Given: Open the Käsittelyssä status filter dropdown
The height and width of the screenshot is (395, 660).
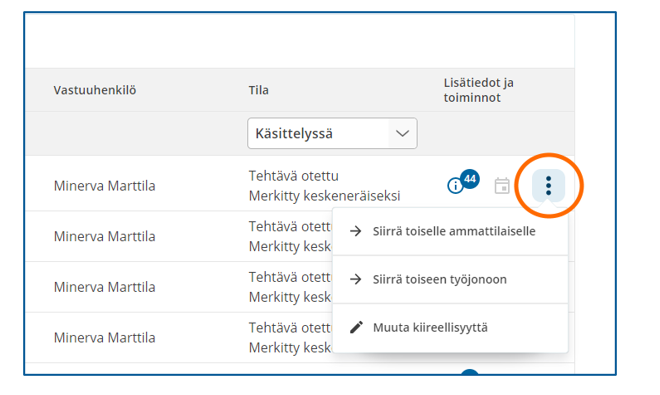Looking at the screenshot, I should tap(332, 133).
